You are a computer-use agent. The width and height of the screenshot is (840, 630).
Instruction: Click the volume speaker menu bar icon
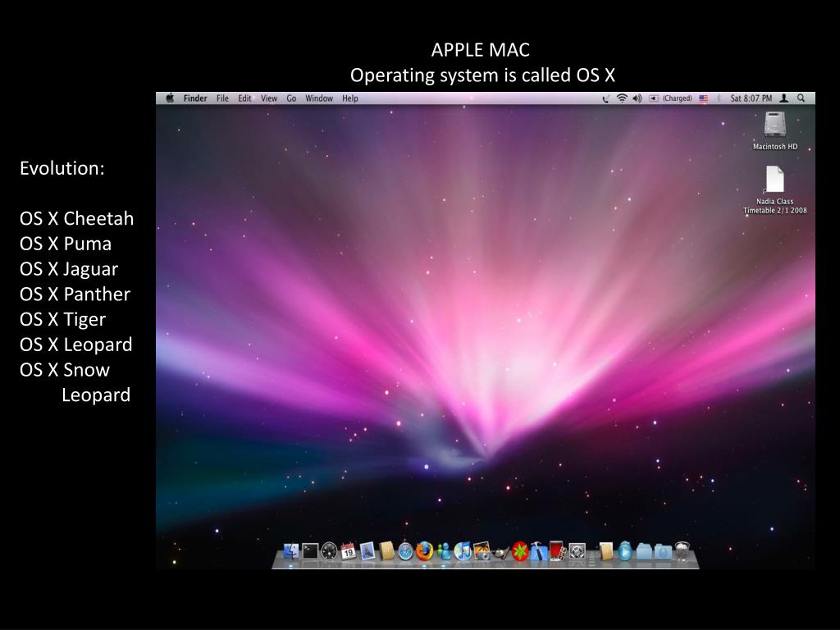(637, 98)
